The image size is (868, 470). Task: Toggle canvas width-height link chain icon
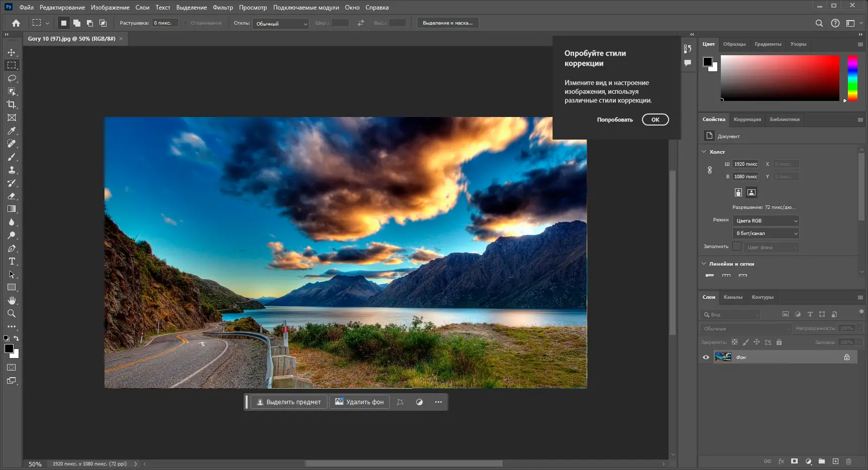[x=709, y=170]
